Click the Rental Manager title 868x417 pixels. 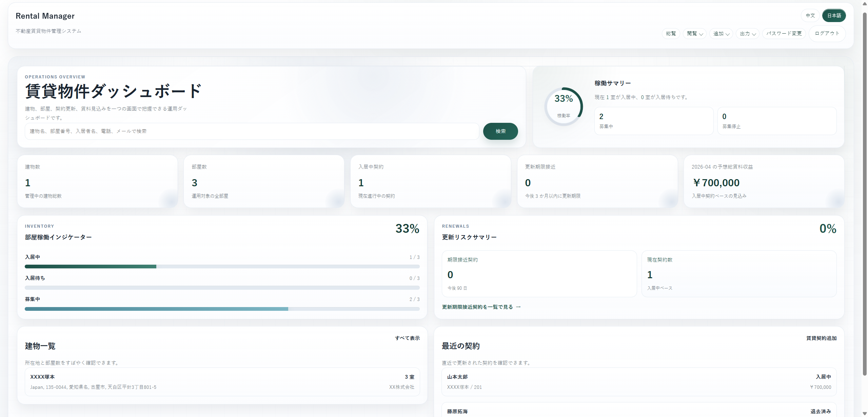coord(45,16)
